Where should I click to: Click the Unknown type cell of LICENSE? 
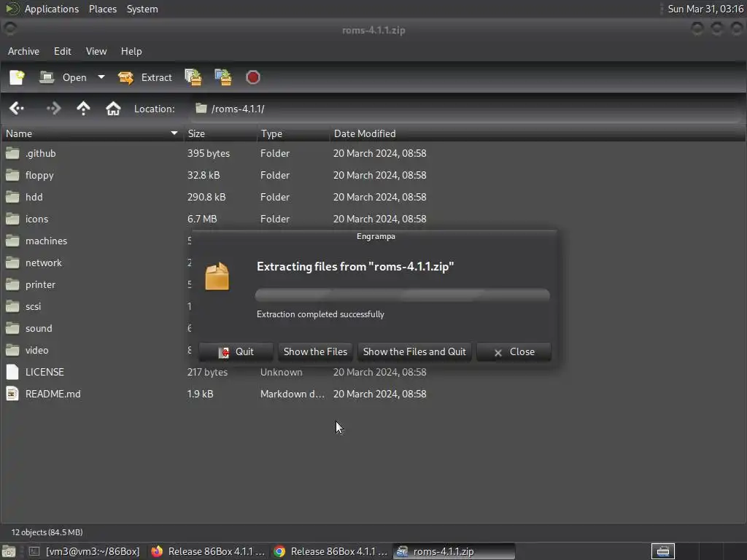tap(281, 372)
